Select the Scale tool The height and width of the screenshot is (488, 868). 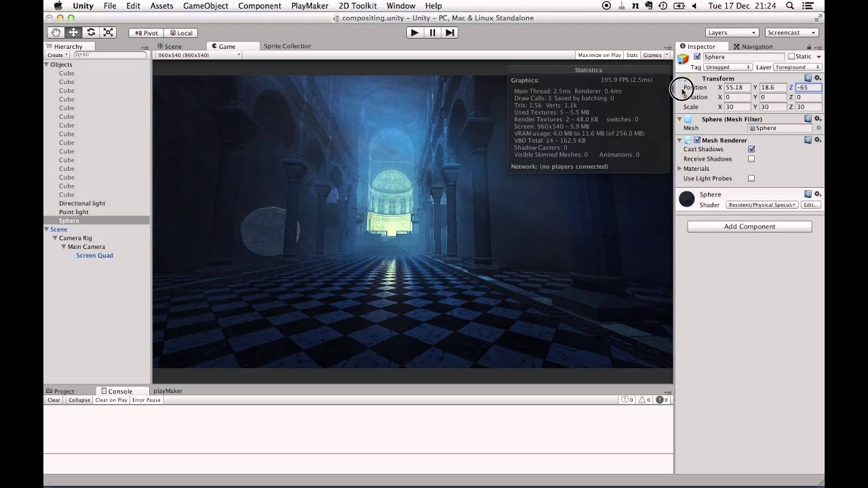coord(108,33)
